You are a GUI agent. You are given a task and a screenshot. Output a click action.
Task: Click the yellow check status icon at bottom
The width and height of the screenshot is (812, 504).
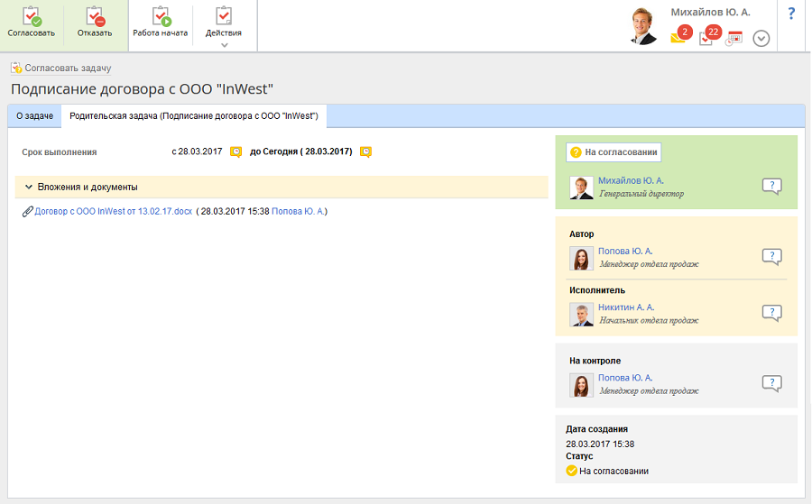(572, 471)
